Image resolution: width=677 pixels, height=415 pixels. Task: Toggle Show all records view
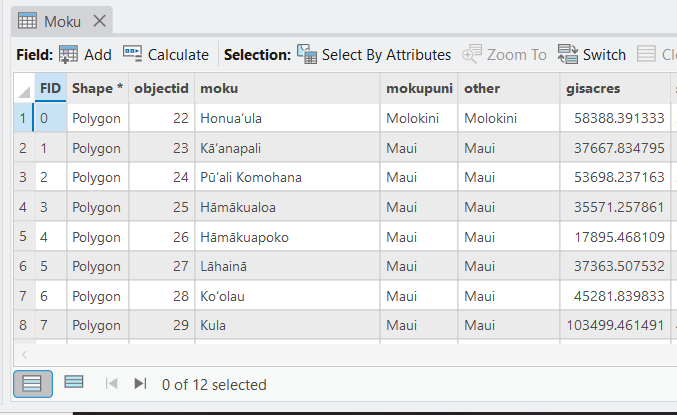(33, 384)
